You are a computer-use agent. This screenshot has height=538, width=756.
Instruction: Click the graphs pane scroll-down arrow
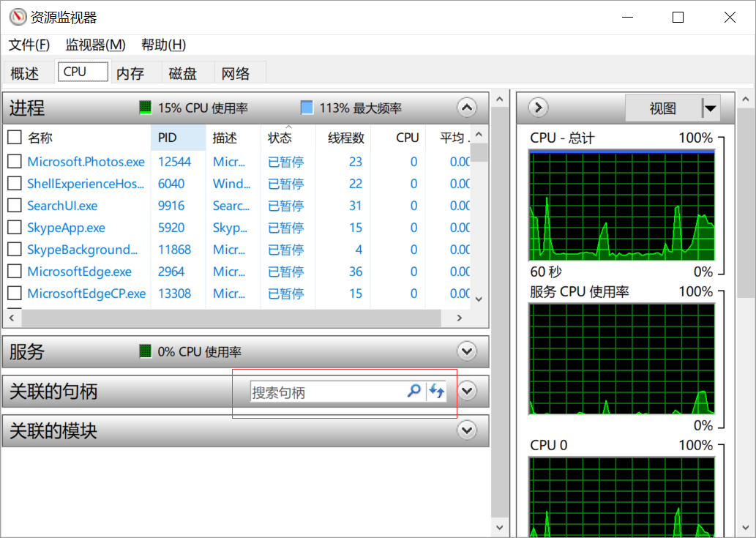click(746, 528)
